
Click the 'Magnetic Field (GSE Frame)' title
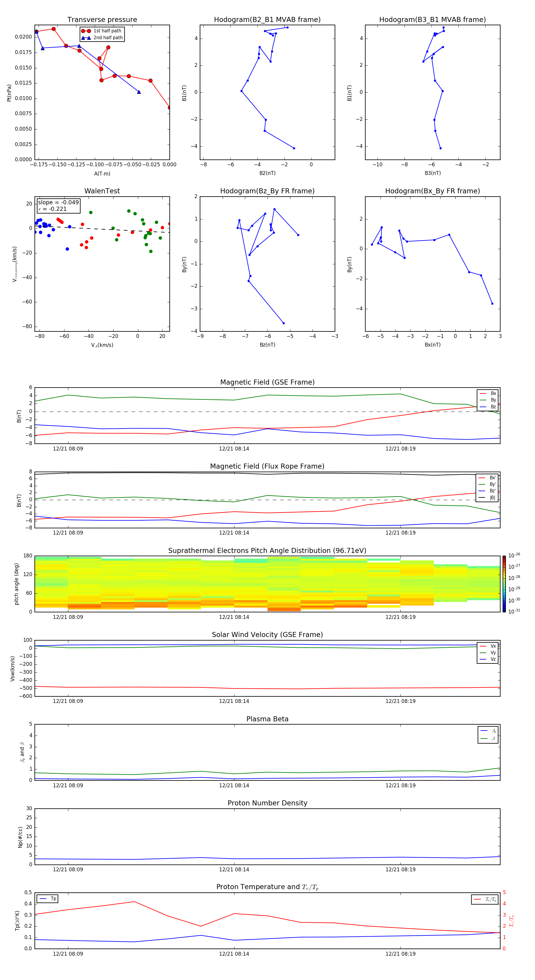click(x=267, y=382)
